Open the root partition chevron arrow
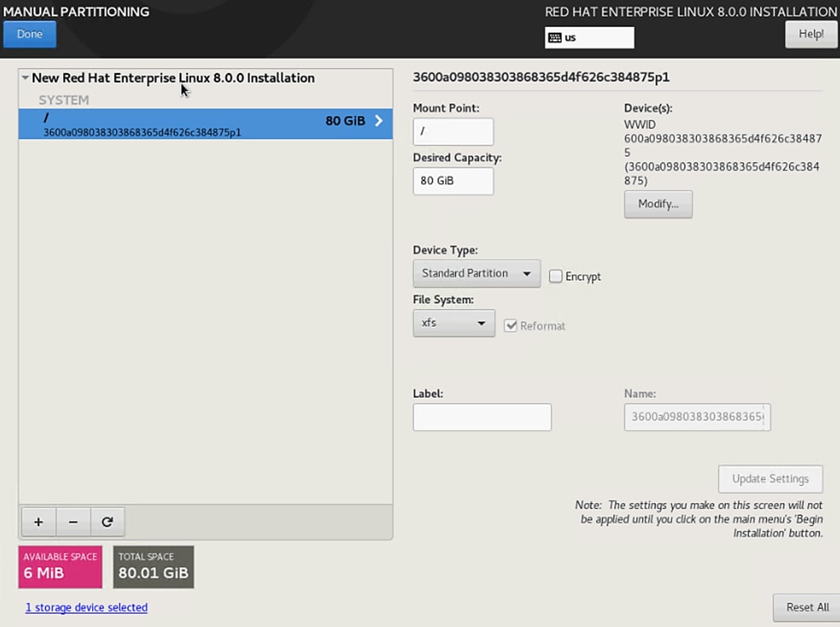The height and width of the screenshot is (627, 840). pos(379,121)
